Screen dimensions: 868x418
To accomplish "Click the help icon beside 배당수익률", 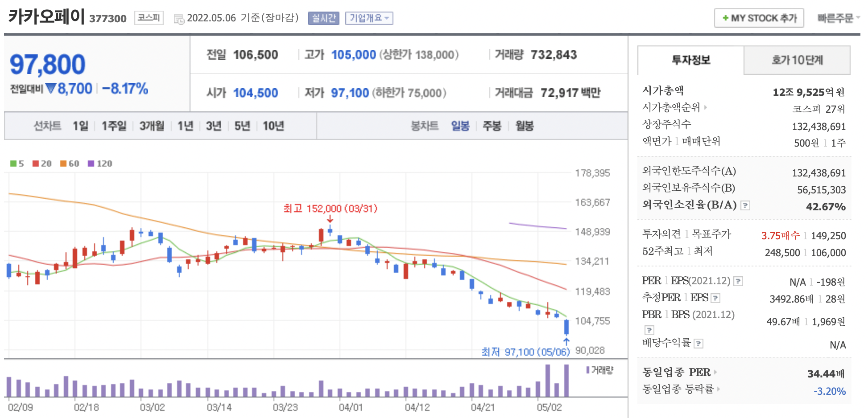I will (x=699, y=344).
